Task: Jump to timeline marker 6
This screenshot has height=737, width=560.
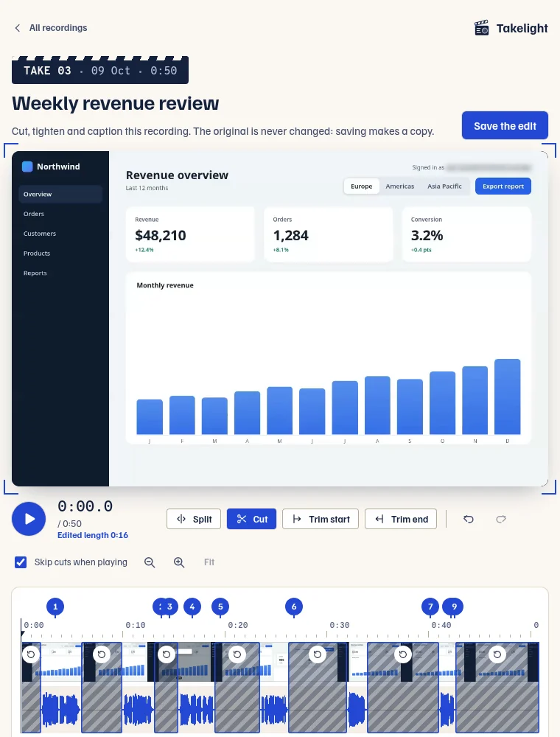Action: [x=294, y=607]
